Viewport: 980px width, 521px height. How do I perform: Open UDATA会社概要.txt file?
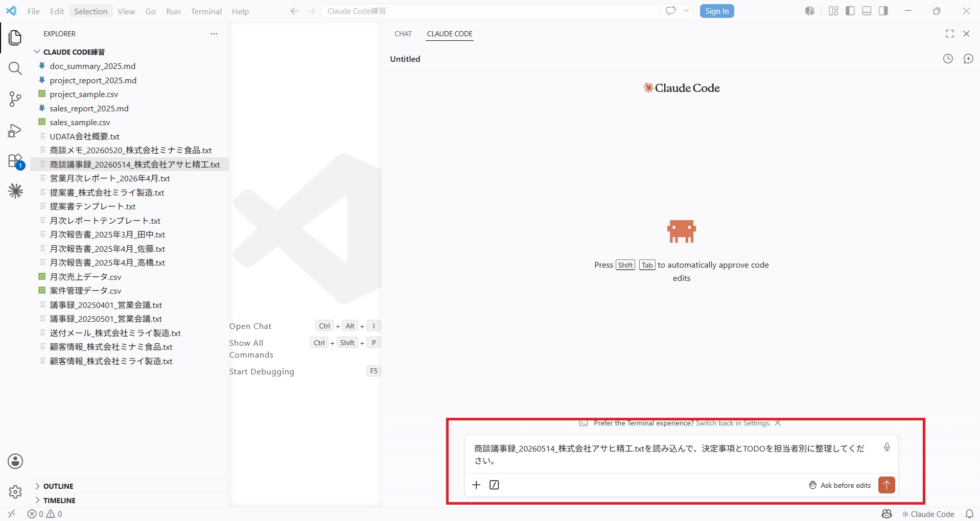(x=84, y=136)
